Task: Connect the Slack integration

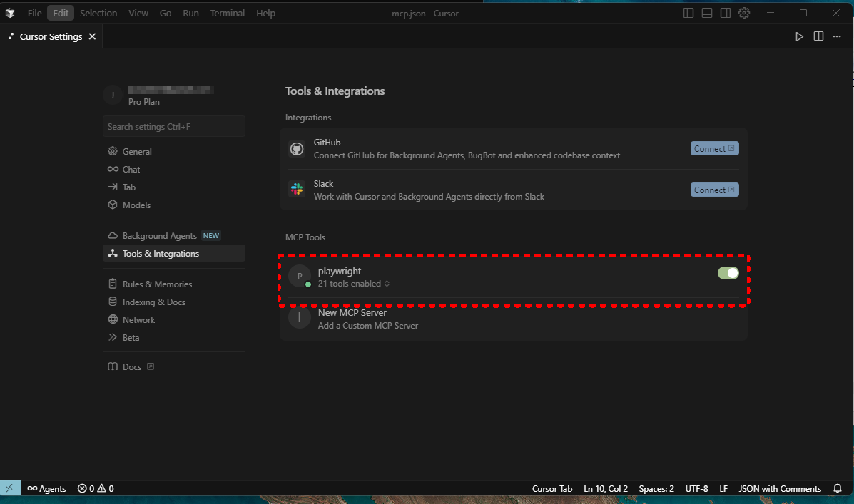Action: (715, 190)
